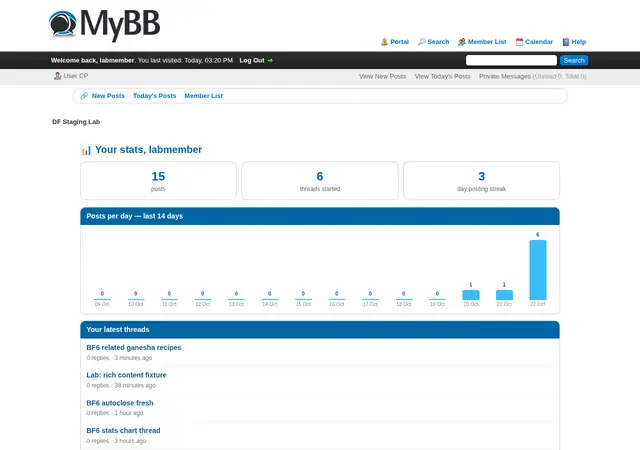Click the Calendar icon in top menu
The image size is (640, 450).
pyautogui.click(x=519, y=42)
